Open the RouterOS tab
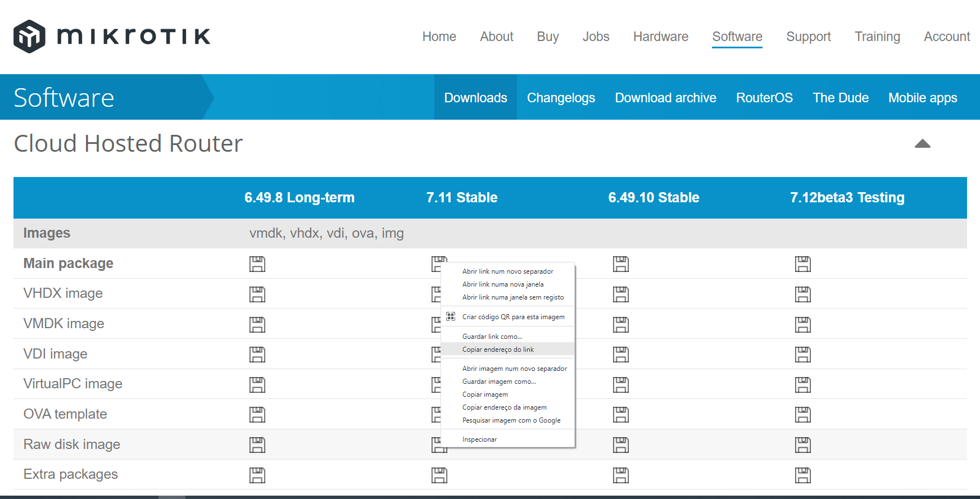The width and height of the screenshot is (980, 499). click(x=764, y=98)
